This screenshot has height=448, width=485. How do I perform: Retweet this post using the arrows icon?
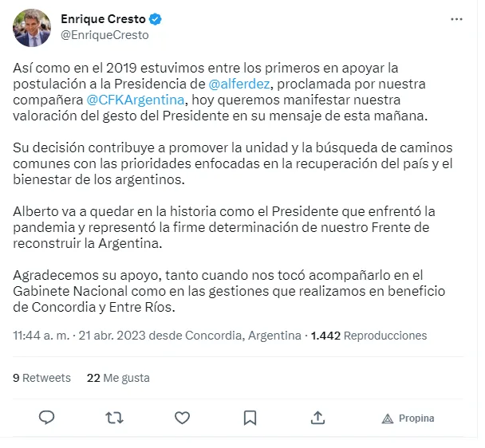115,418
